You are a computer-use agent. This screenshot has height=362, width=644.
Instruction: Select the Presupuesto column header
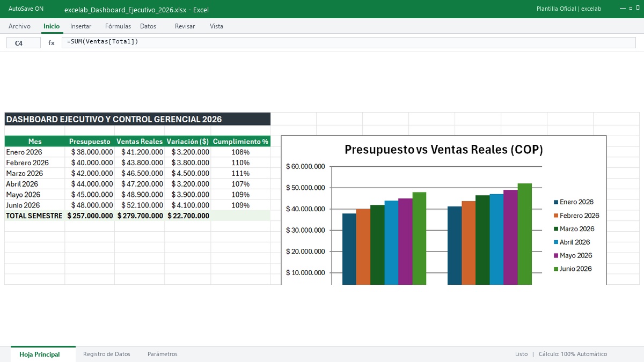coord(90,142)
